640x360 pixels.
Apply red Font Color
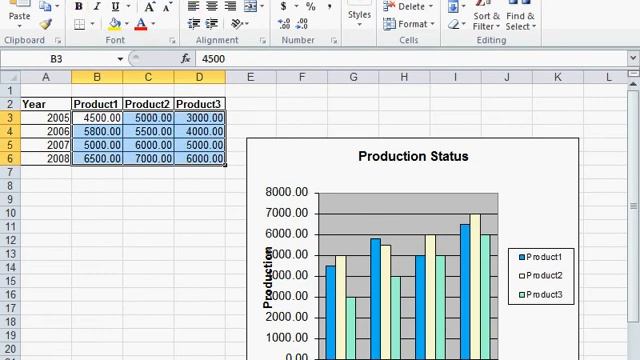(141, 24)
